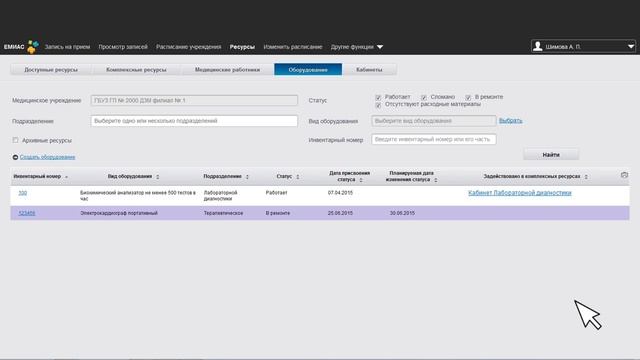Screen dimensions: 640x360
Task: Select the Биохимический анализатор cell
Action: coord(138,196)
